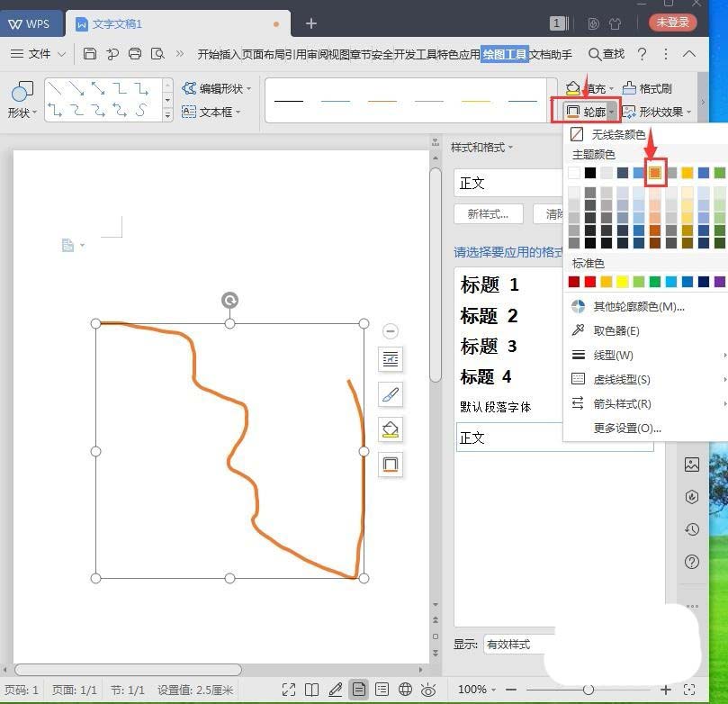Pick the black theme color swatch
The width and height of the screenshot is (728, 704).
click(x=590, y=173)
